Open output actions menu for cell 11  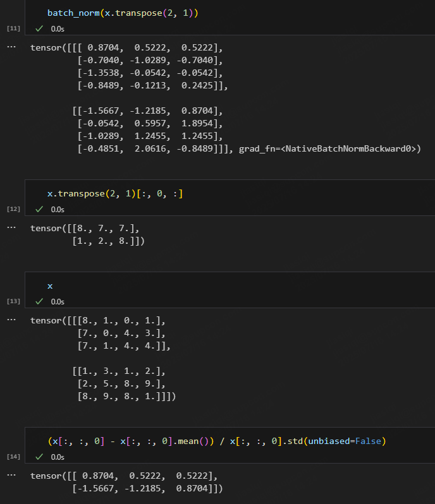click(11, 47)
